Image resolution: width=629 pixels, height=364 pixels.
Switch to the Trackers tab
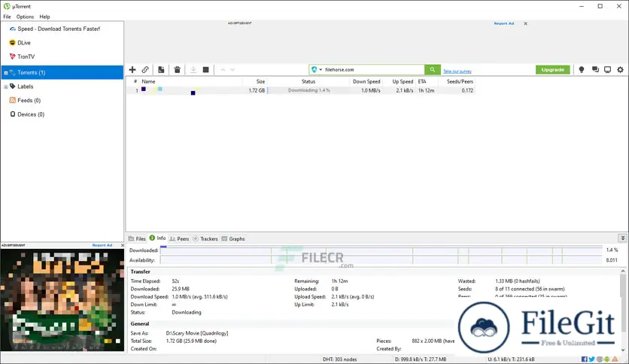pyautogui.click(x=205, y=238)
